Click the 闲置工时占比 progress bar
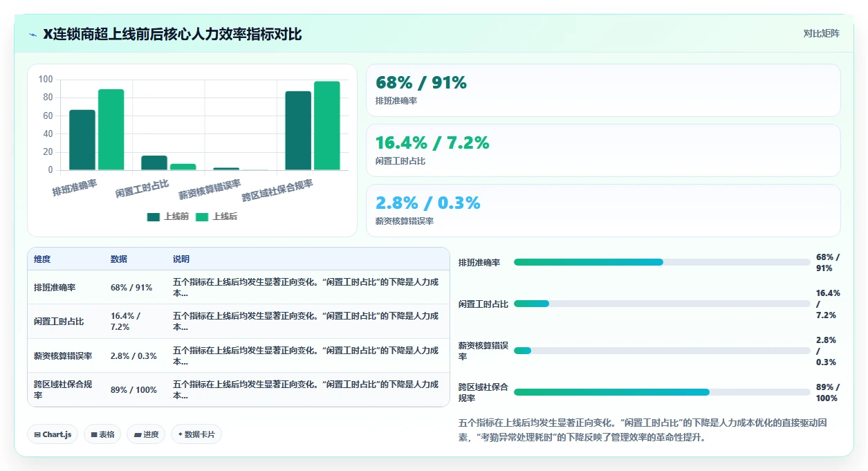The image size is (868, 471). (662, 304)
